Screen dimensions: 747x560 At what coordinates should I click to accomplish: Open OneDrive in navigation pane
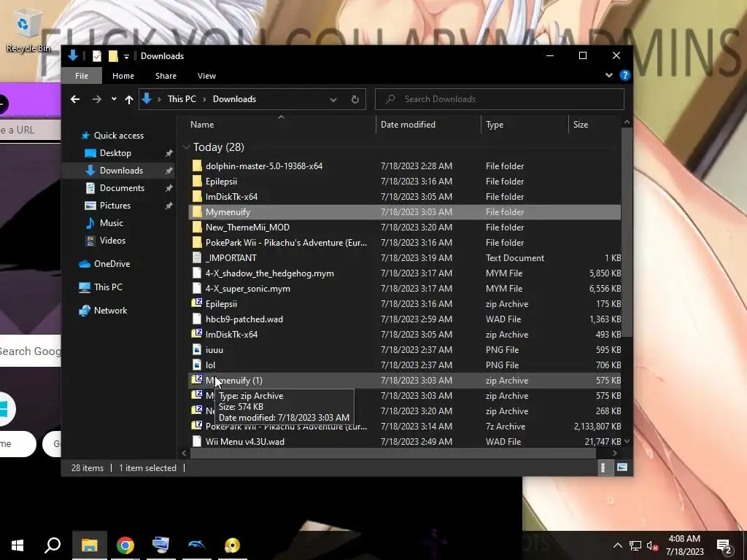point(112,264)
